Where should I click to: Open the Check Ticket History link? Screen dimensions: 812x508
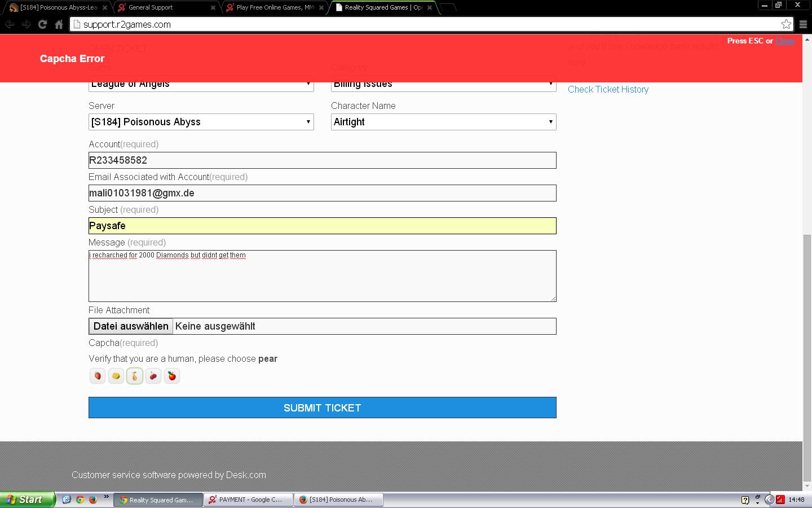point(608,89)
